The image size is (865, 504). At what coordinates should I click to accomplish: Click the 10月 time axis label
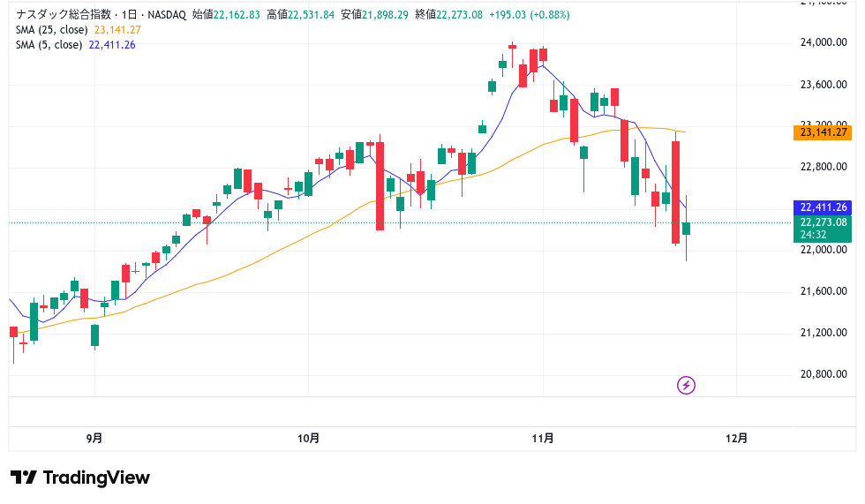(x=308, y=438)
